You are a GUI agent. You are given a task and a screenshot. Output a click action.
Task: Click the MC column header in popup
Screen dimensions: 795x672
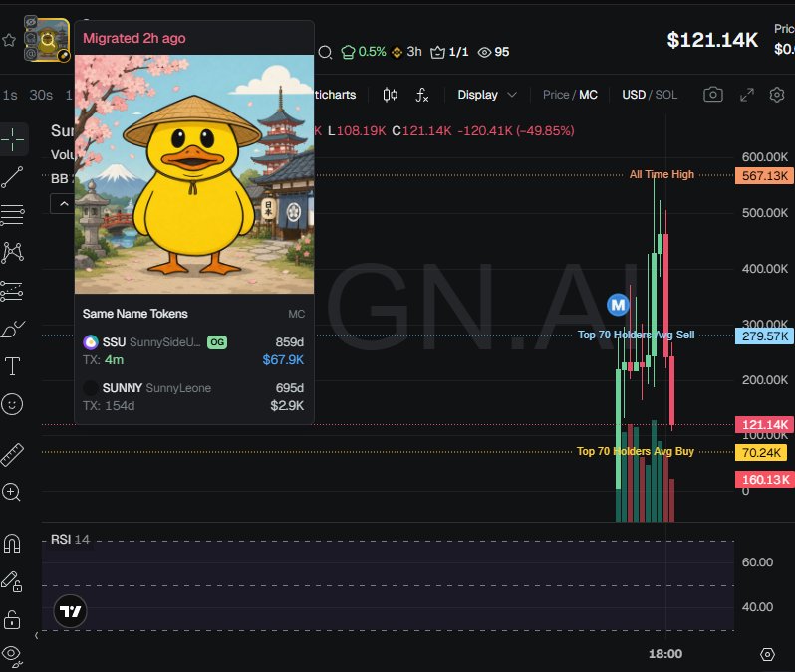[x=297, y=314]
